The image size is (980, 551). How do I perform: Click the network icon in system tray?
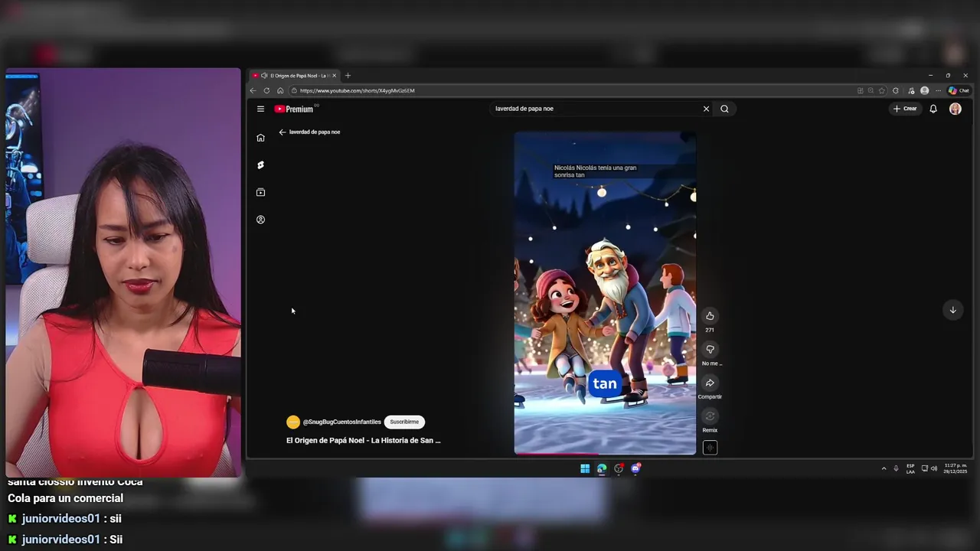tap(925, 468)
